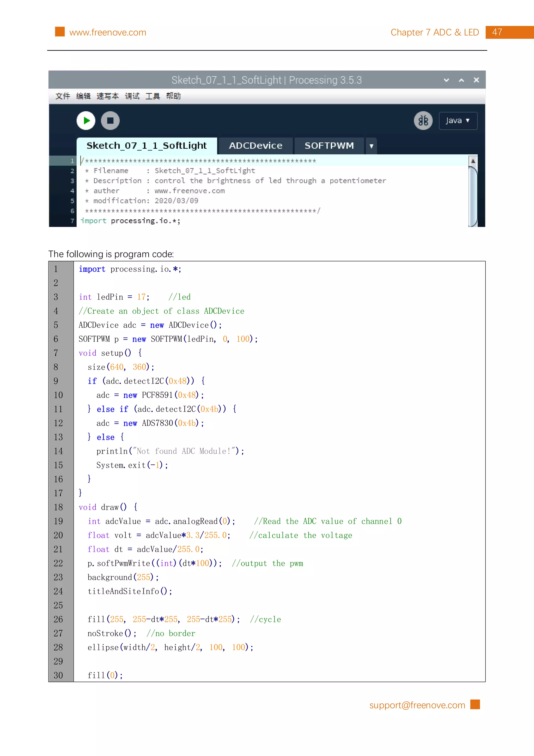Switch to the SOFTPWM tab
534x756 pixels.
click(x=329, y=146)
